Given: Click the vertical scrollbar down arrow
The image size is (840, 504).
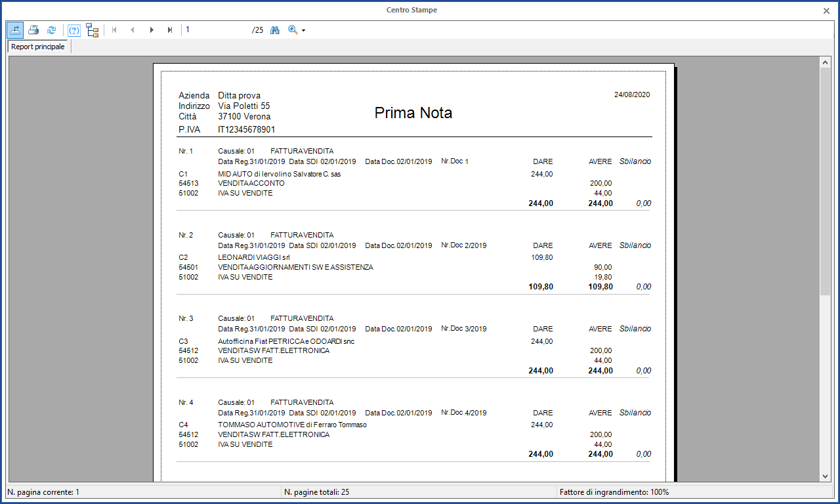Looking at the screenshot, I should [x=826, y=476].
